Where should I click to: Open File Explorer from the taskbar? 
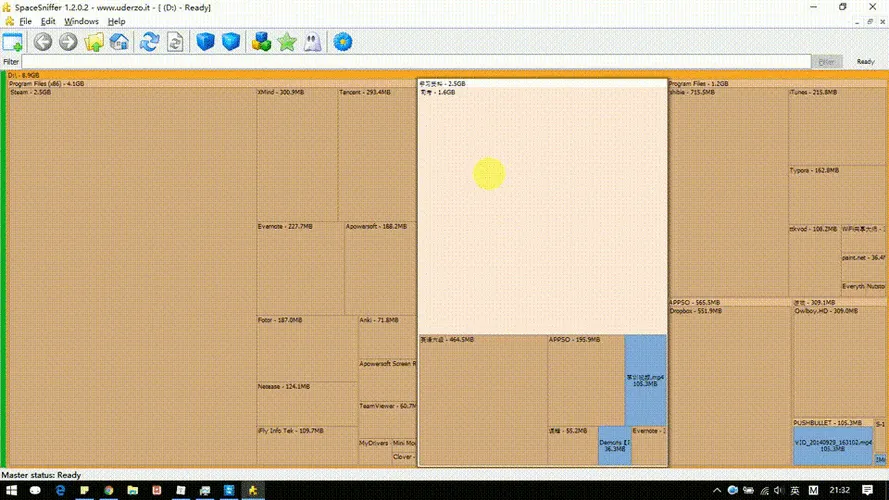(x=133, y=490)
